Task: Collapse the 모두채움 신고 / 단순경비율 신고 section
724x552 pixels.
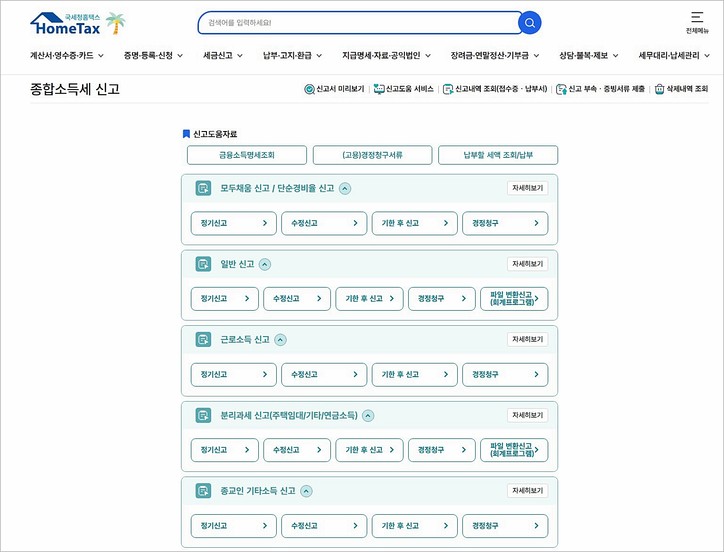Action: tap(345, 188)
